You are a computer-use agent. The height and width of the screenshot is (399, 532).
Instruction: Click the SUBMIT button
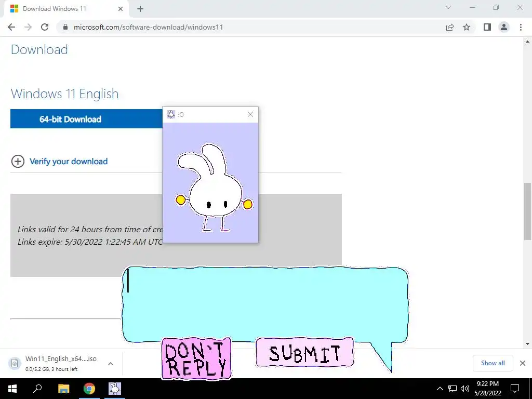click(304, 353)
